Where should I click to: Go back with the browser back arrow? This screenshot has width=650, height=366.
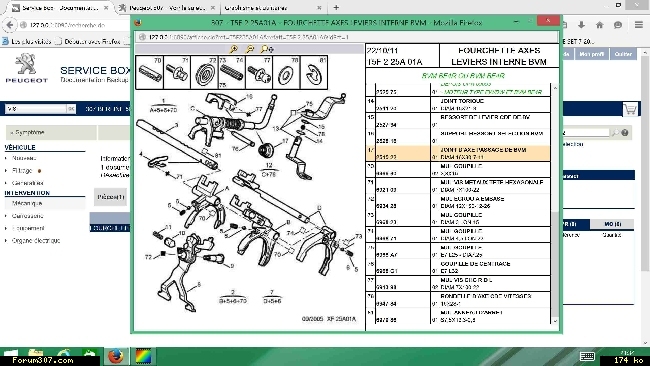click(x=10, y=25)
